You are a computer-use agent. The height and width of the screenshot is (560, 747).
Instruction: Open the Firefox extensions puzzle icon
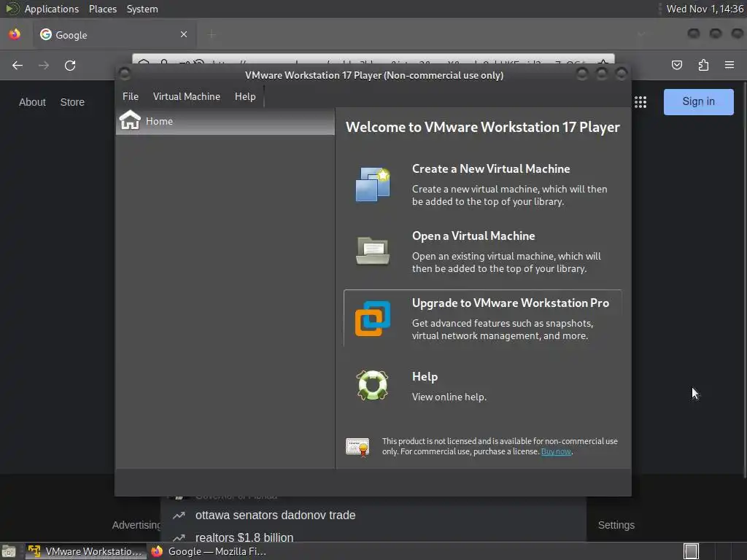coord(703,65)
